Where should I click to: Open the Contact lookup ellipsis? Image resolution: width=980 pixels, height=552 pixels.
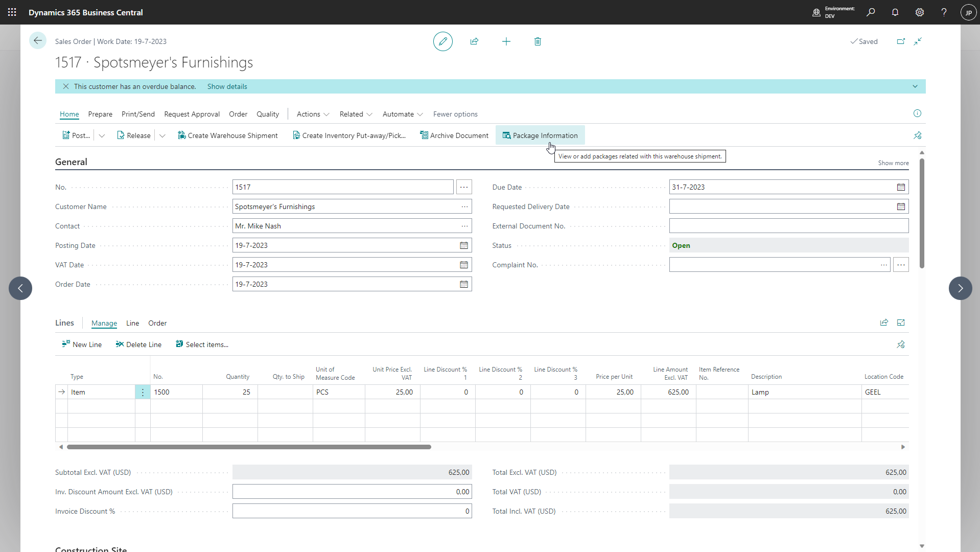[464, 226]
